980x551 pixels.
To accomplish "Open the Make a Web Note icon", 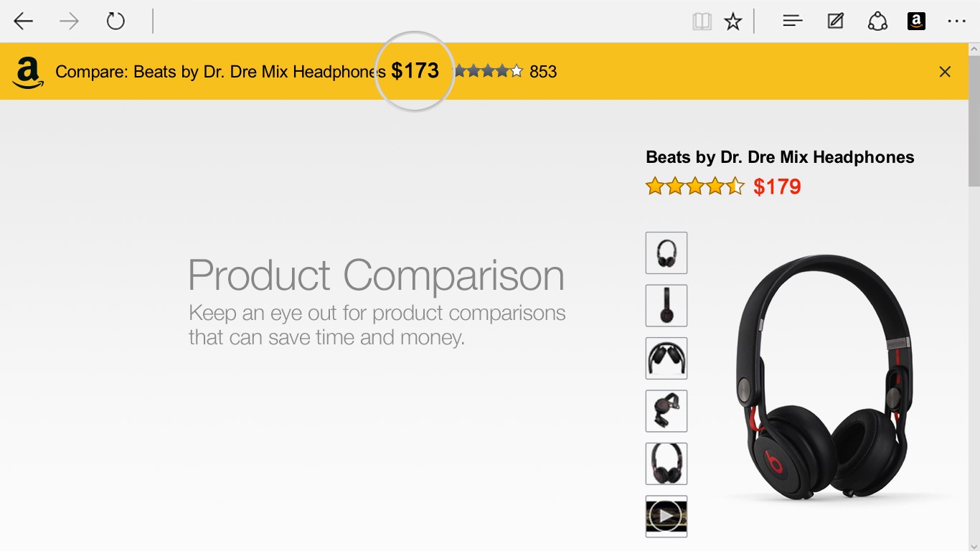I will (x=835, y=22).
